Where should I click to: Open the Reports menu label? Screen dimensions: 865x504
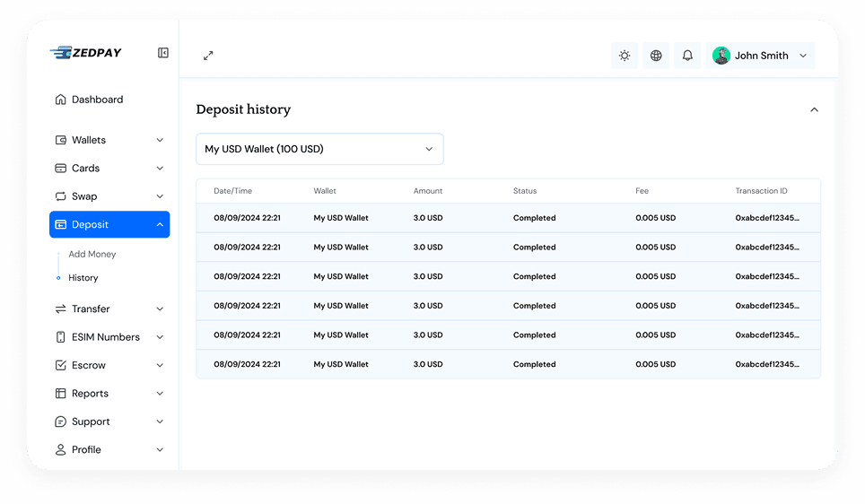click(x=90, y=393)
